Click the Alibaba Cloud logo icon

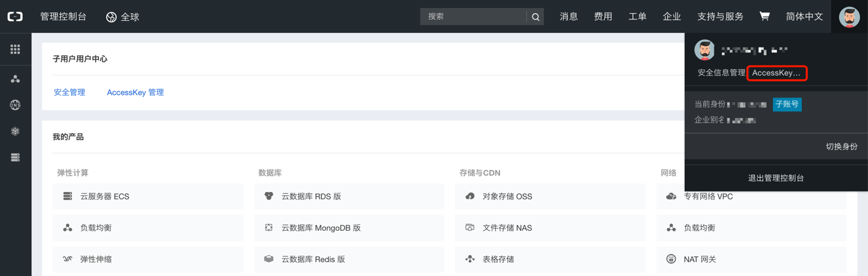pyautogui.click(x=15, y=16)
